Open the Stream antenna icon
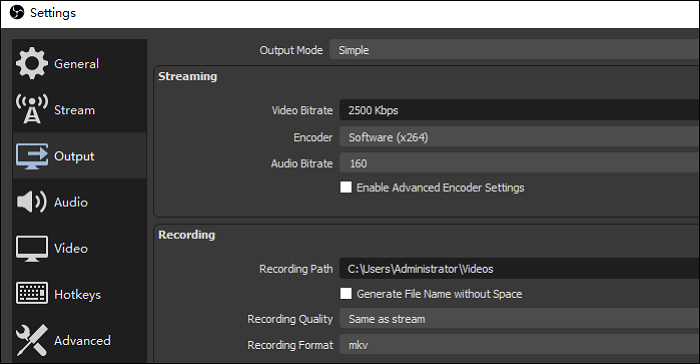Viewport: 700px width, 364px height. pyautogui.click(x=32, y=109)
